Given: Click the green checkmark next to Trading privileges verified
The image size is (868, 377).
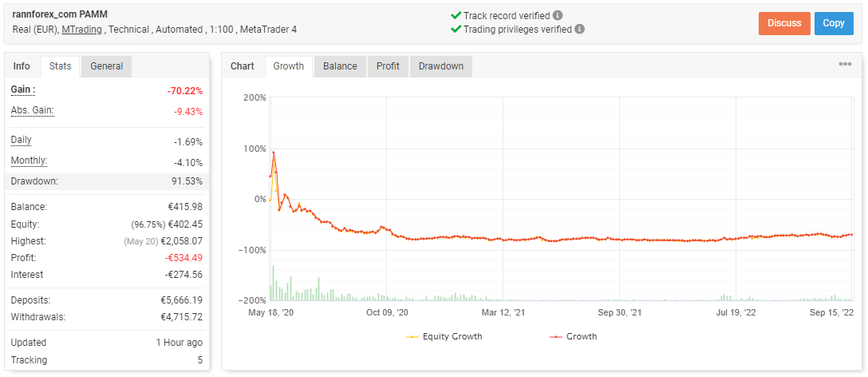Looking at the screenshot, I should [456, 29].
